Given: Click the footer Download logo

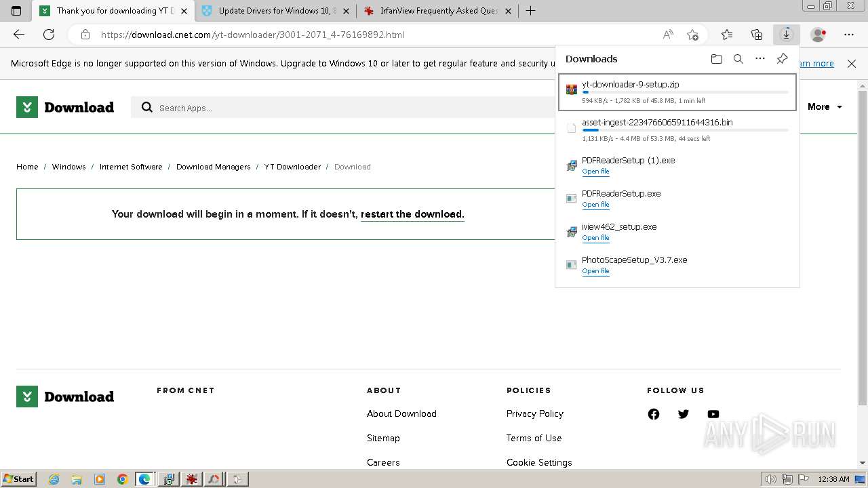Looking at the screenshot, I should click(65, 396).
